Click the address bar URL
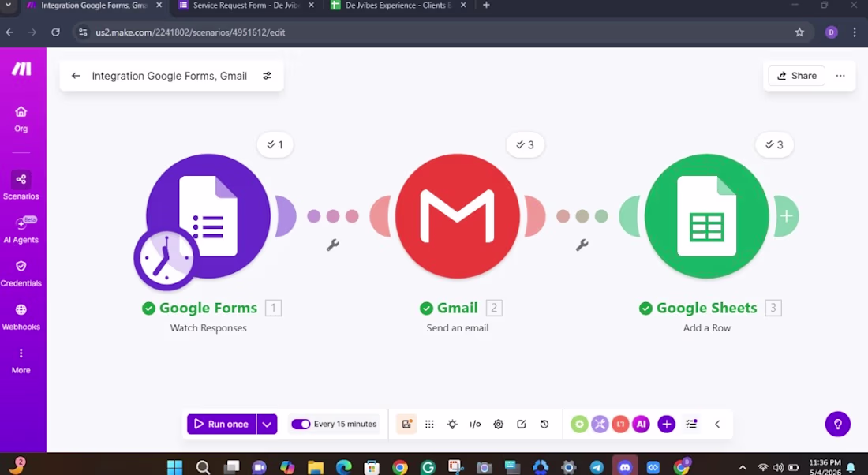 pos(190,32)
